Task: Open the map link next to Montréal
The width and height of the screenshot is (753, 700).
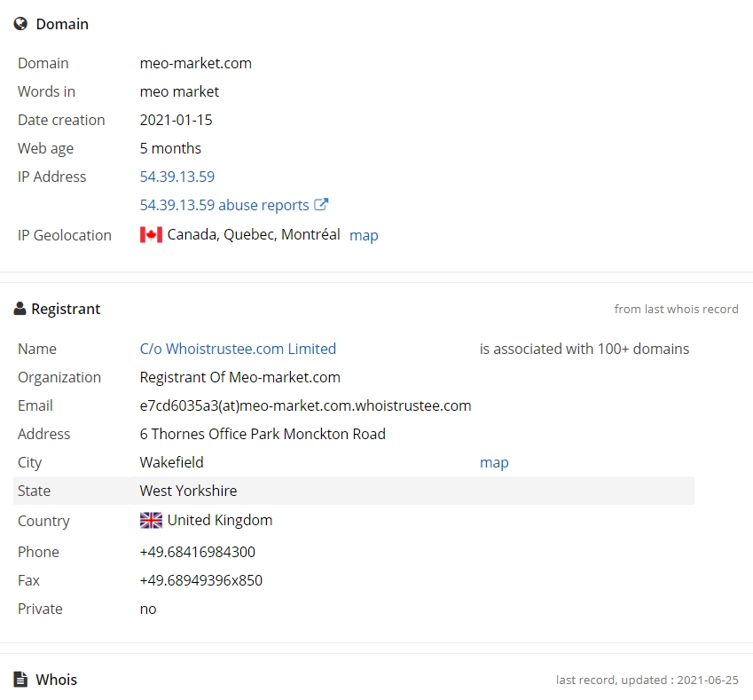Action: tap(364, 235)
